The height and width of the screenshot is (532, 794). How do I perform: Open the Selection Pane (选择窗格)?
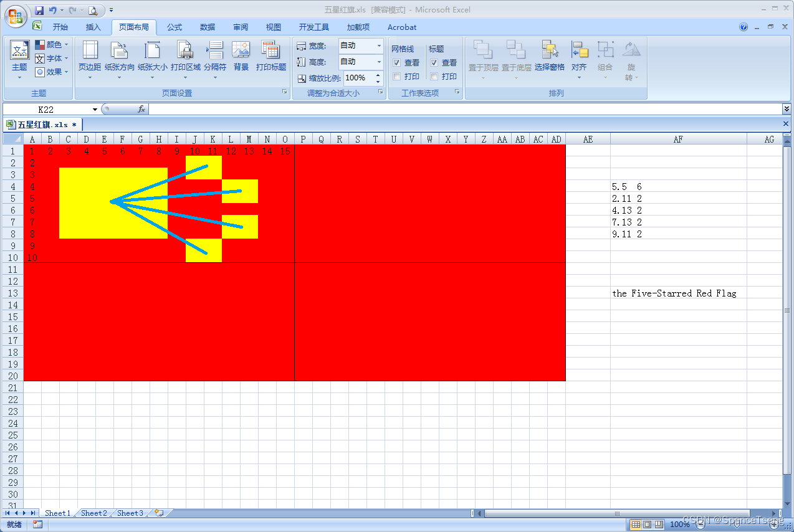549,56
